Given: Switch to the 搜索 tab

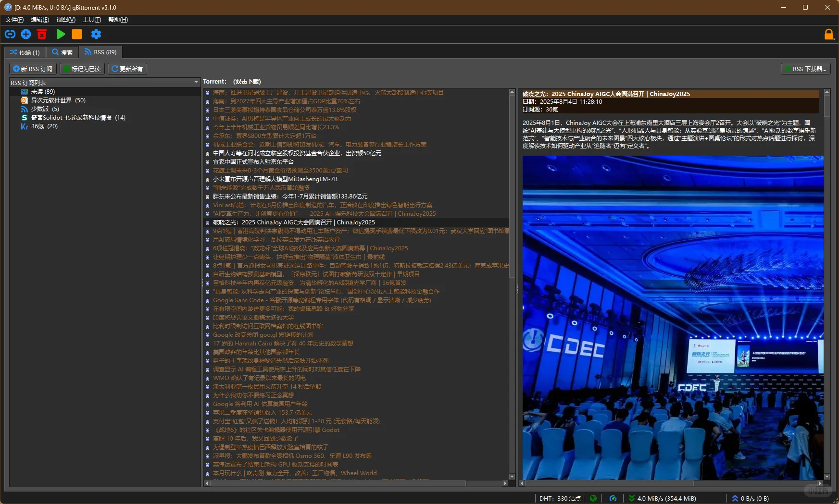Looking at the screenshot, I should (63, 52).
